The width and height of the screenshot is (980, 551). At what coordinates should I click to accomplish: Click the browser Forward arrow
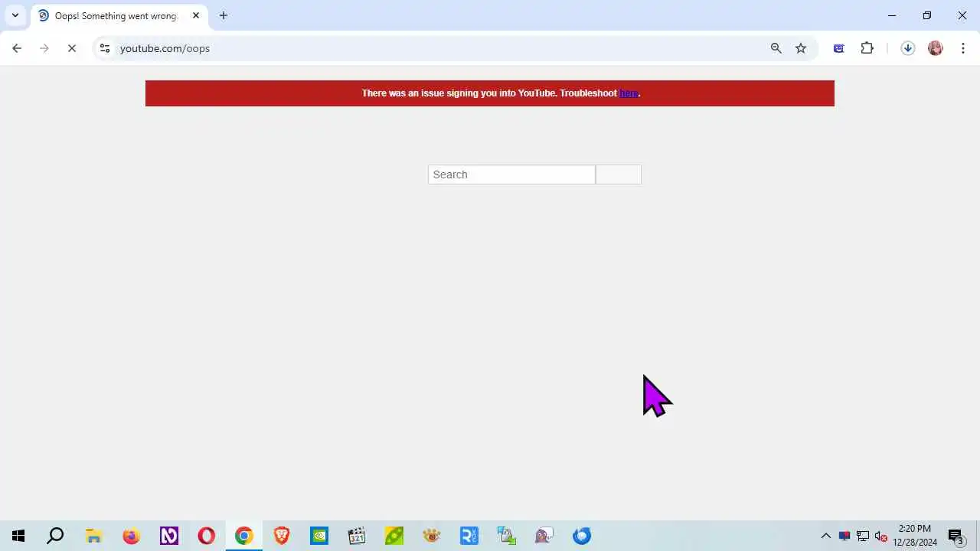(x=44, y=48)
